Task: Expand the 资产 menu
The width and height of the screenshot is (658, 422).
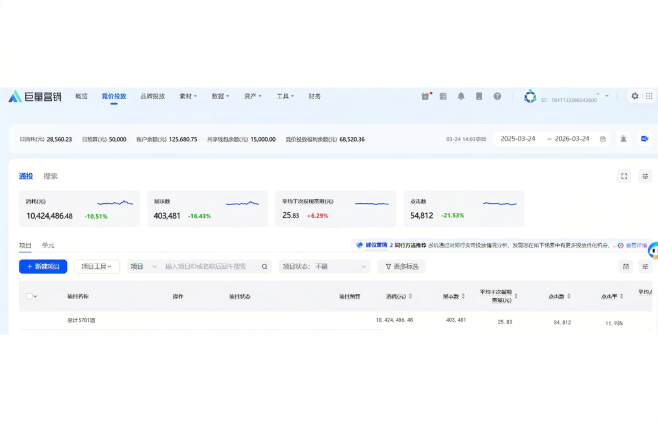Action: coord(253,96)
